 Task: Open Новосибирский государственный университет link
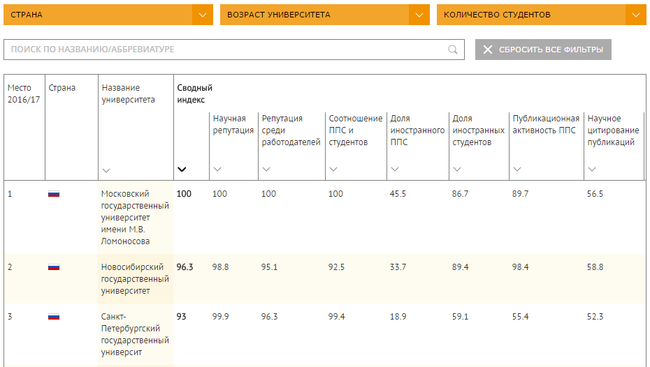click(x=135, y=279)
